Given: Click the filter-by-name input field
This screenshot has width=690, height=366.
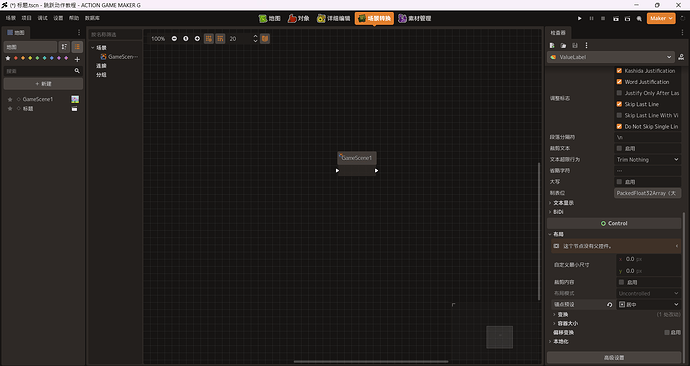Looking at the screenshot, I should (x=115, y=34).
